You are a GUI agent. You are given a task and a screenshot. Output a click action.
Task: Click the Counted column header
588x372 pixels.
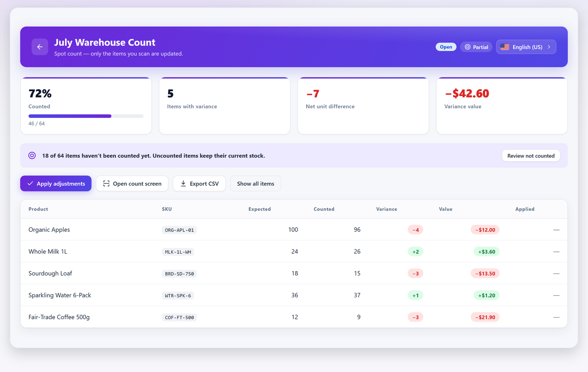tap(324, 209)
